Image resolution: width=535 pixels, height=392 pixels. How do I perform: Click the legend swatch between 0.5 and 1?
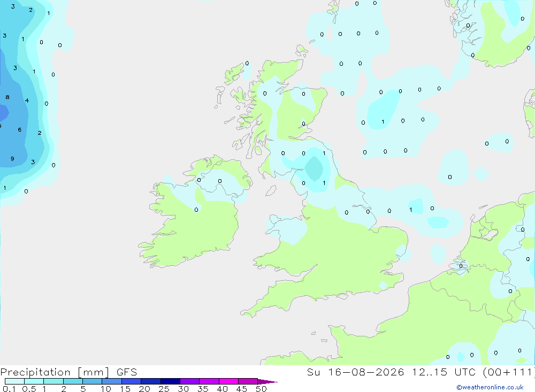point(34,381)
